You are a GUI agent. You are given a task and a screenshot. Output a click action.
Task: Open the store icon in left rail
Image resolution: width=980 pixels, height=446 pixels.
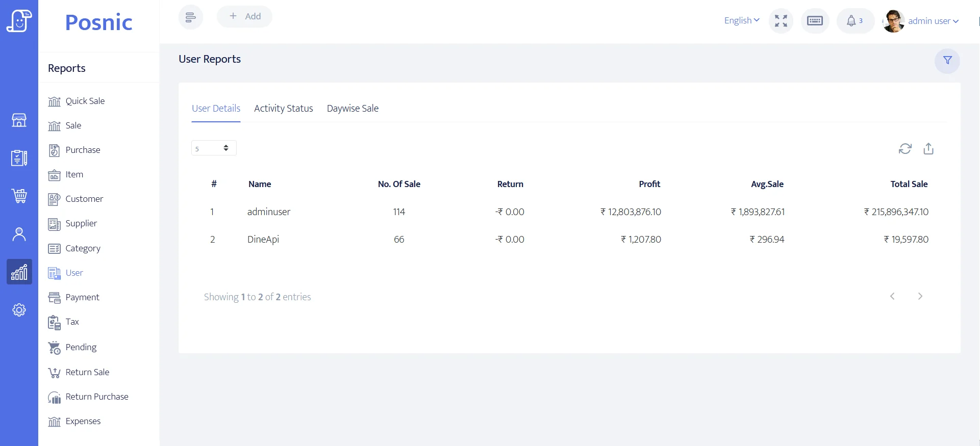(19, 120)
